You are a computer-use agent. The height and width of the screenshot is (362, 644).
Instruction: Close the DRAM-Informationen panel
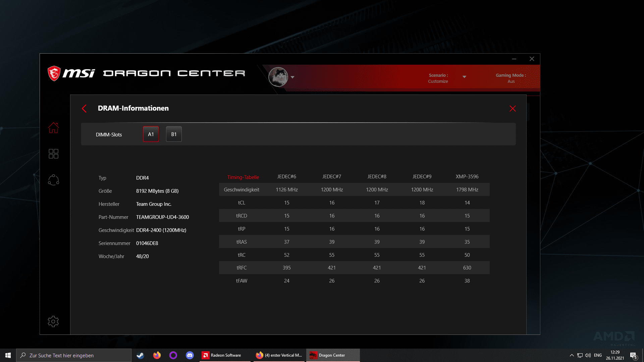513,109
